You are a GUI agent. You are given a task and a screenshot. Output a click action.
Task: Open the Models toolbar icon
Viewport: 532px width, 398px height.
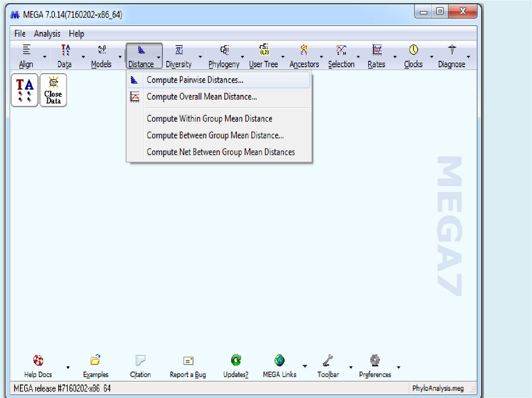tap(101, 49)
